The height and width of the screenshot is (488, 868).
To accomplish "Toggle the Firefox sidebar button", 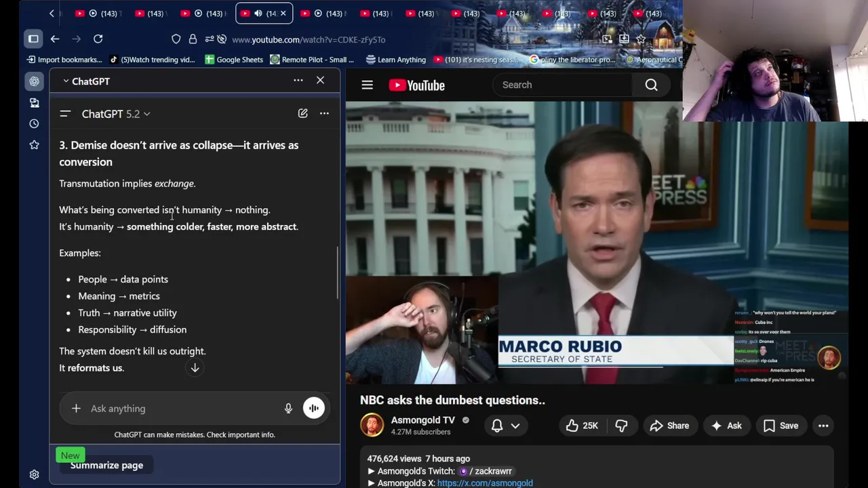I will (x=33, y=39).
